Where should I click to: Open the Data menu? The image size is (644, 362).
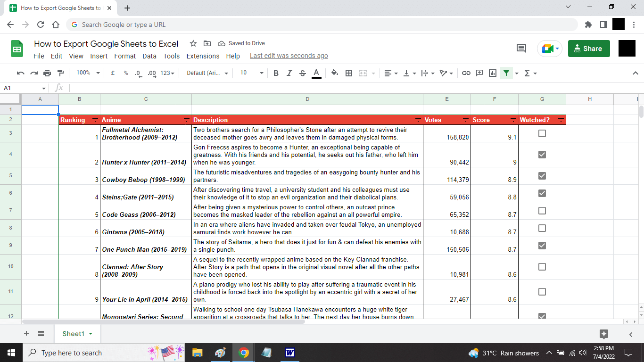(149, 56)
